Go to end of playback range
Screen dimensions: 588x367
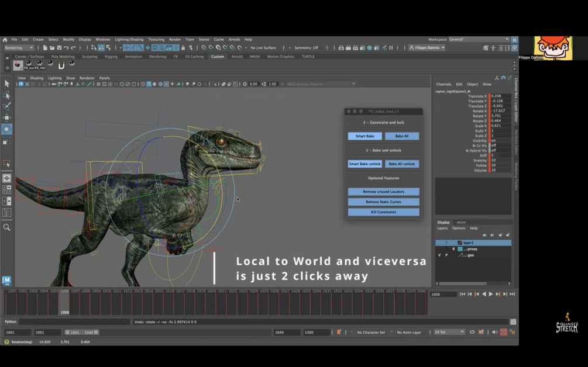coord(513,294)
